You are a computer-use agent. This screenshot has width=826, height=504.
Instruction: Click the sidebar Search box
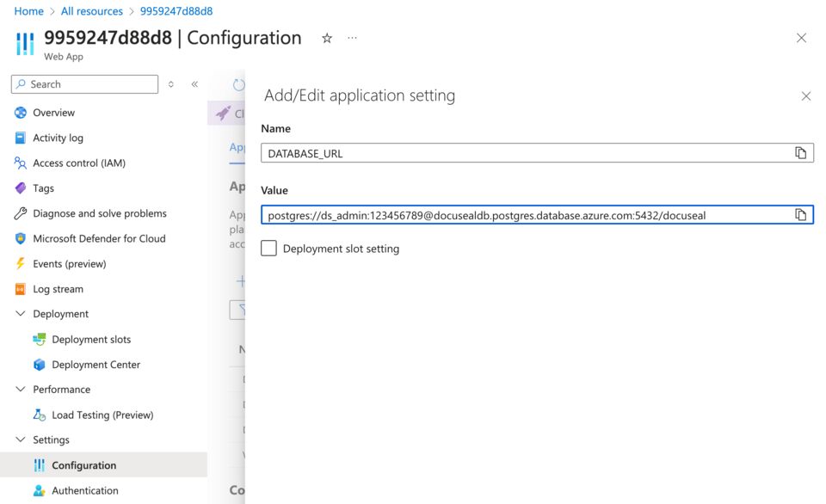click(84, 84)
